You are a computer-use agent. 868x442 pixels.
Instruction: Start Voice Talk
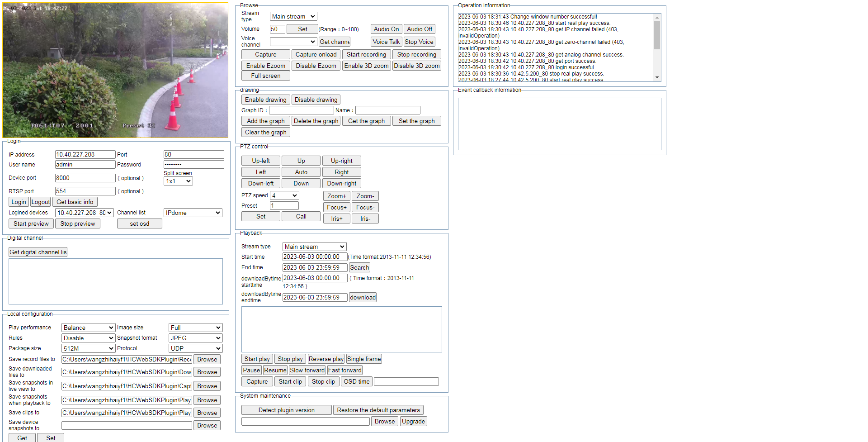point(387,42)
